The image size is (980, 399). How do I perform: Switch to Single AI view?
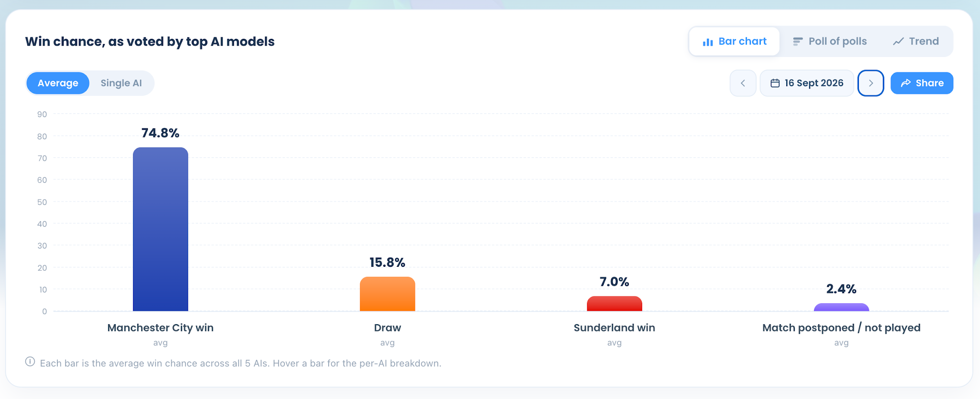121,83
